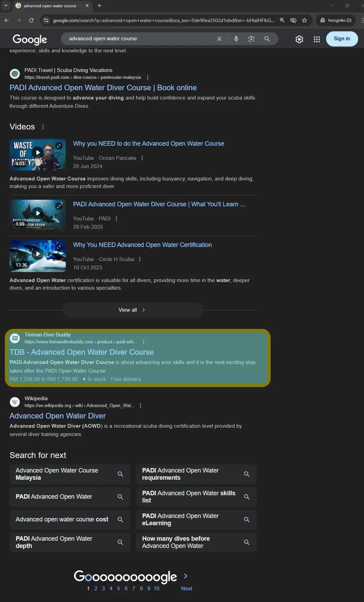Open more options next to Videos heading

[43, 127]
